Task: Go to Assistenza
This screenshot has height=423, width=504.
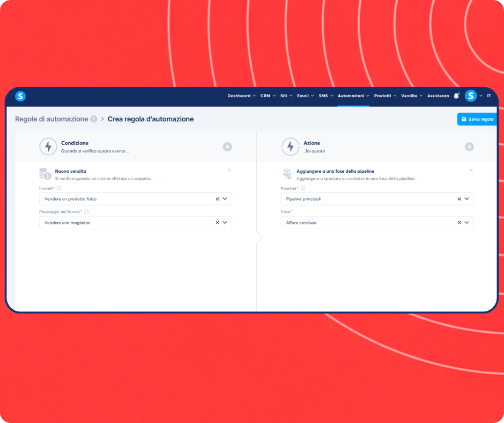Action: coord(438,96)
